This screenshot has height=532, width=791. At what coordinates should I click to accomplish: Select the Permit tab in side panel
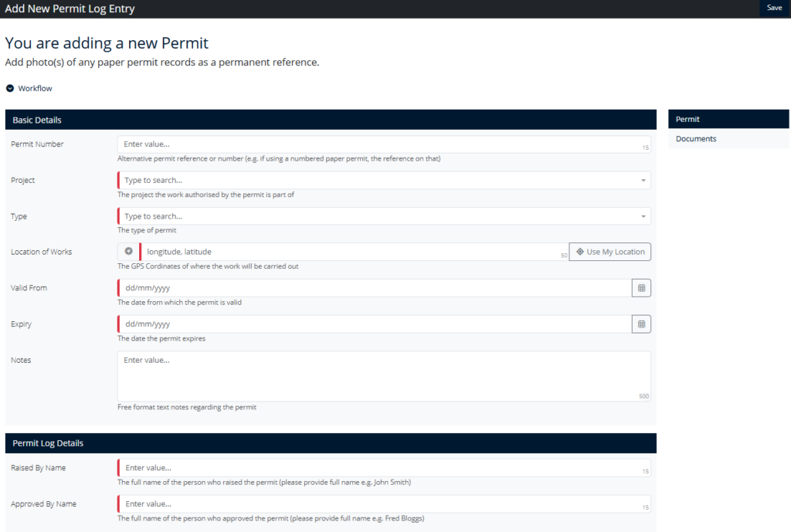(728, 119)
